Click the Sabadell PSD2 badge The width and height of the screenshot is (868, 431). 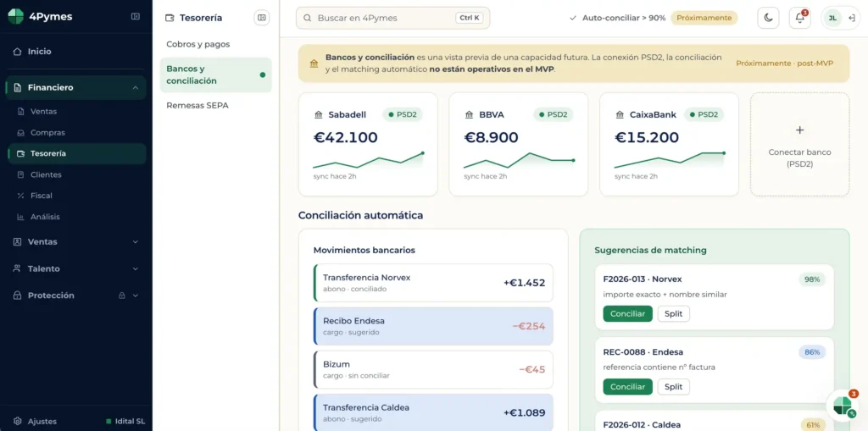(x=403, y=115)
